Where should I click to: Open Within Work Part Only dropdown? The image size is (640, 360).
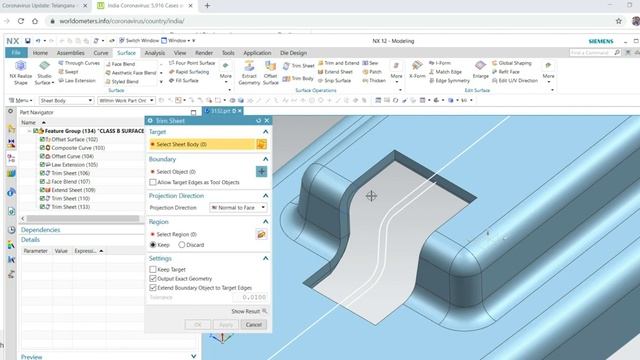(126, 100)
